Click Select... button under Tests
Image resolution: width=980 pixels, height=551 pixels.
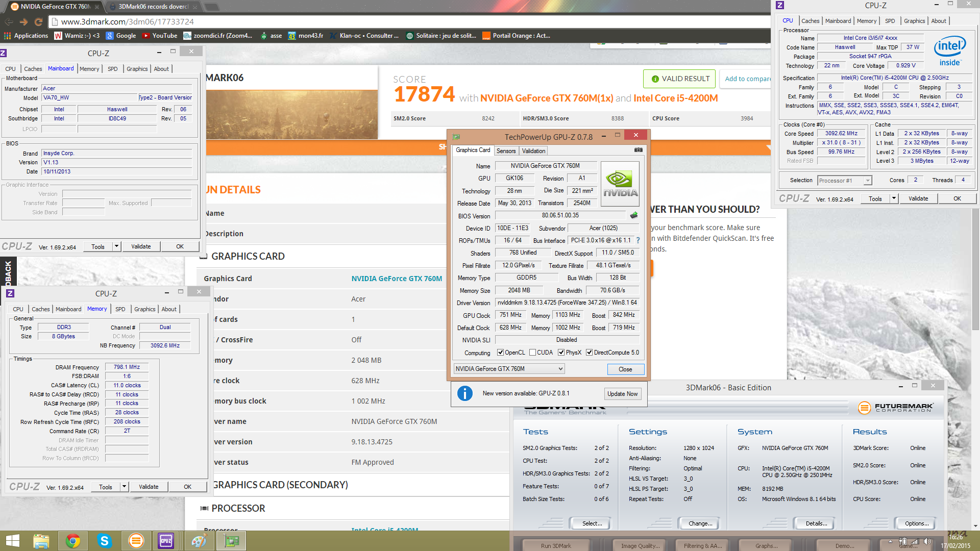(592, 523)
